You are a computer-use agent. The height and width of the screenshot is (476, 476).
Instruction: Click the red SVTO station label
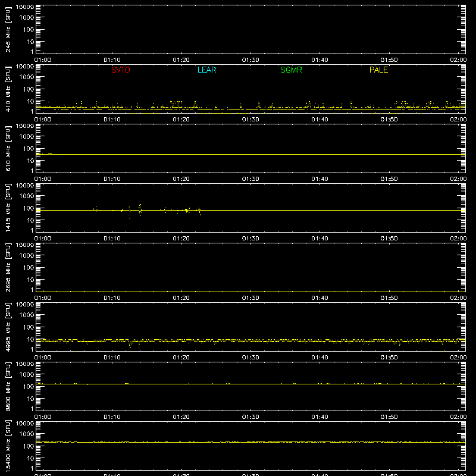click(121, 70)
